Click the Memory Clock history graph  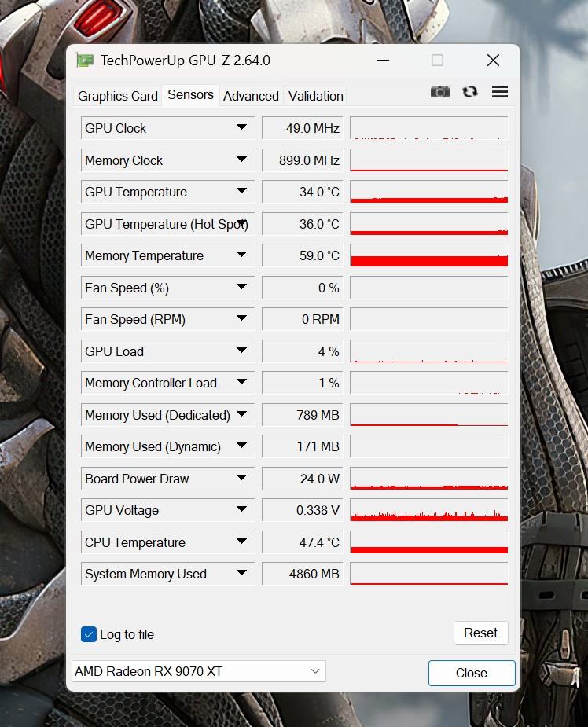pos(429,160)
